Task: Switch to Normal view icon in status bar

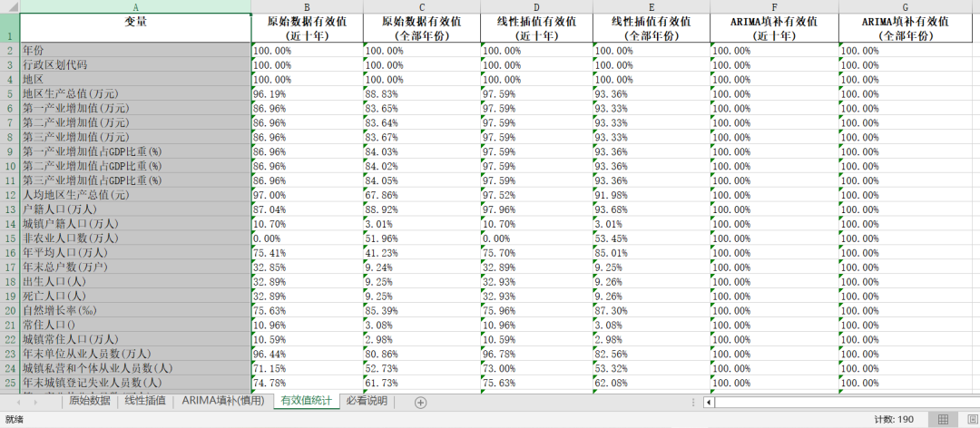Action: (x=944, y=419)
